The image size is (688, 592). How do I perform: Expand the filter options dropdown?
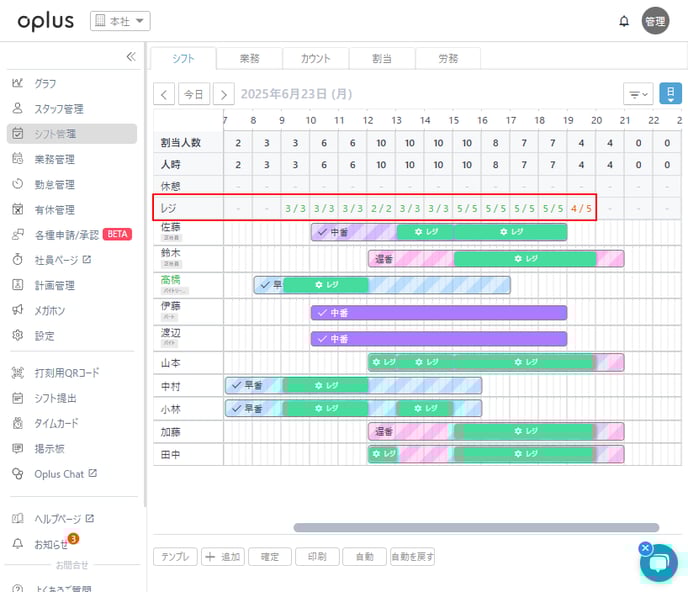(637, 94)
